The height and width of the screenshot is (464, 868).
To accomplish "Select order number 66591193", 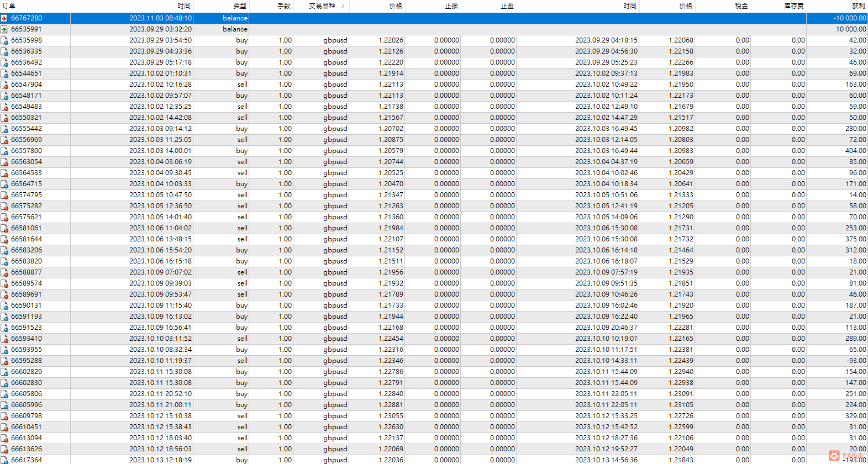I will (x=27, y=317).
